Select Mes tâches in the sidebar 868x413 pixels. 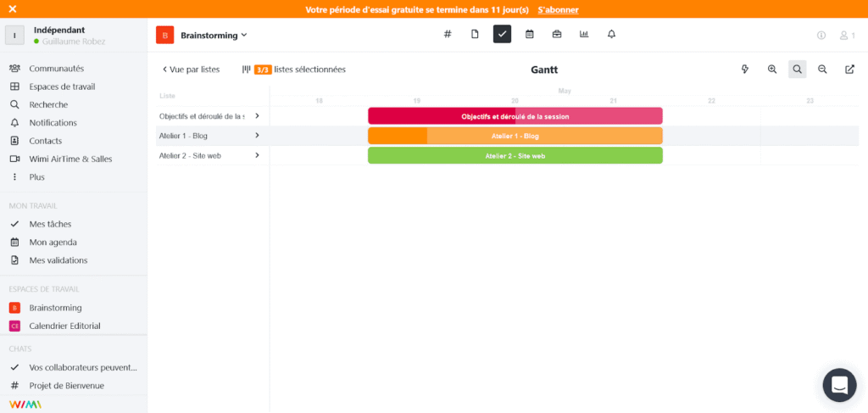pos(50,224)
